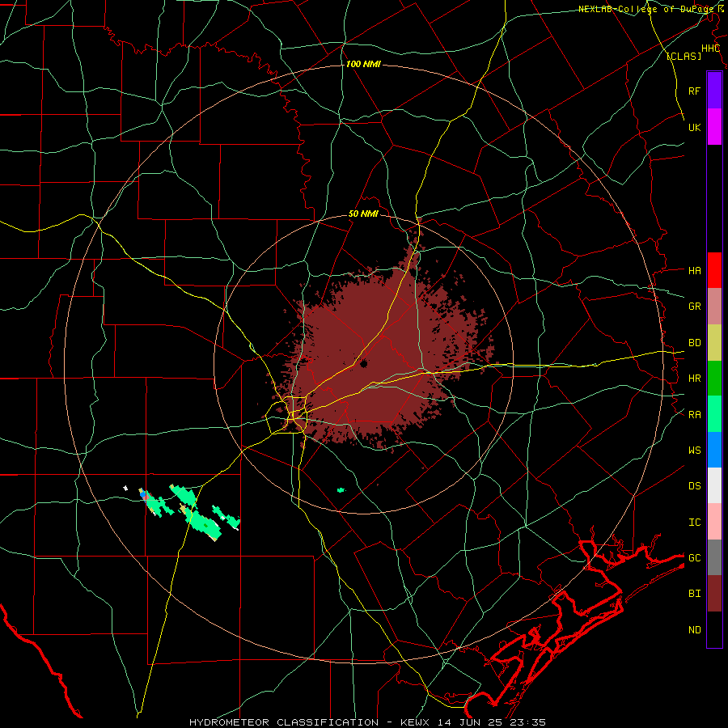This screenshot has height=728, width=728.
Task: Click the 'RF' legend label
Action: click(x=694, y=91)
